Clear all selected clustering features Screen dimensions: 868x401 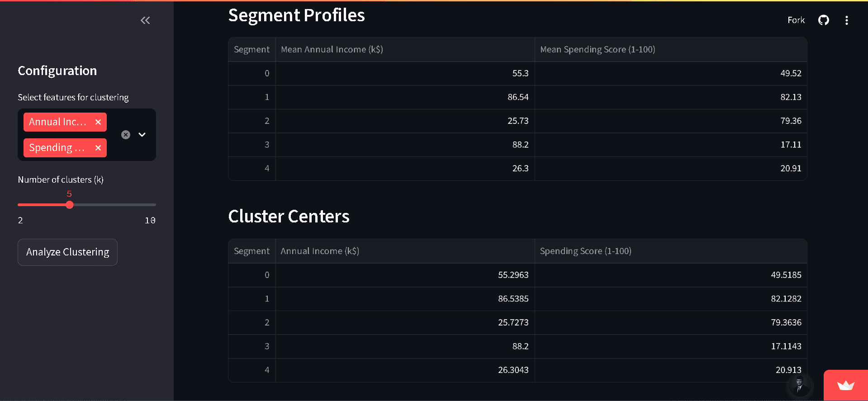click(x=126, y=135)
